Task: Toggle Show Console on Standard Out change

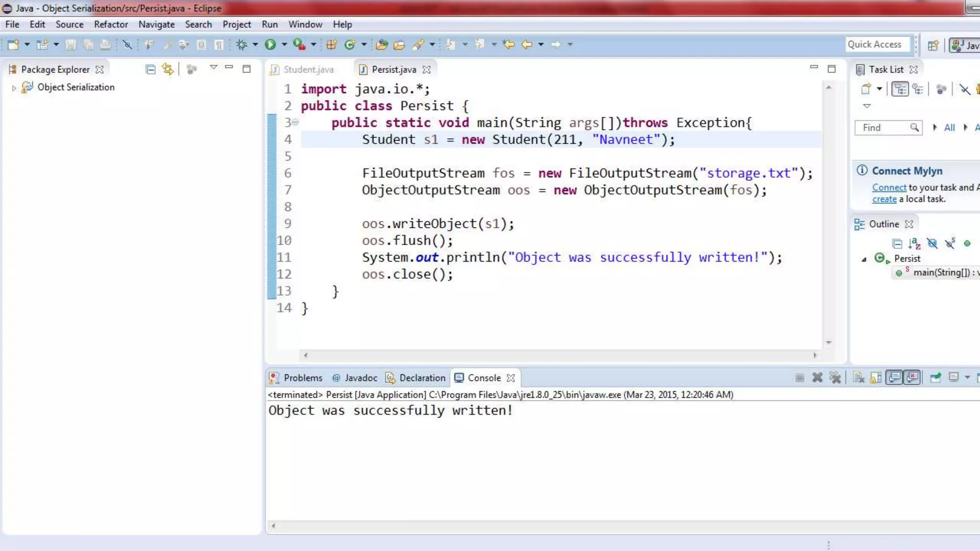Action: (x=894, y=378)
